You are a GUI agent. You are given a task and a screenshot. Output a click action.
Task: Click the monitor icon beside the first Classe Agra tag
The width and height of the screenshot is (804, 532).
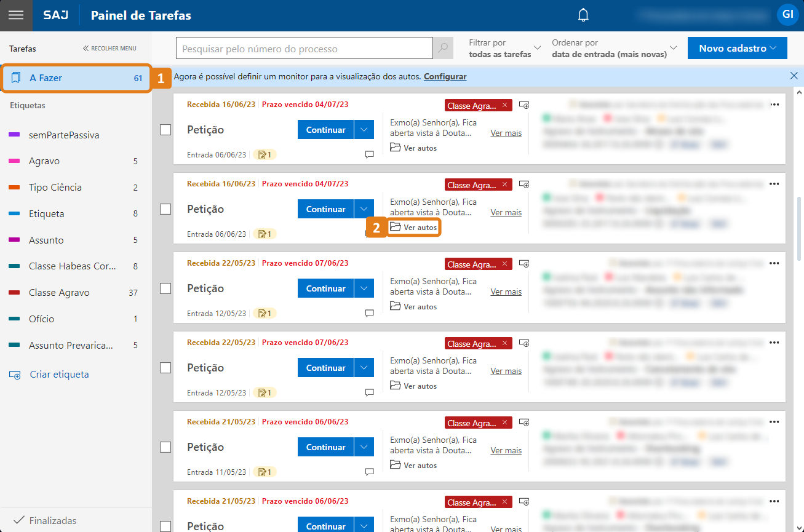click(523, 105)
